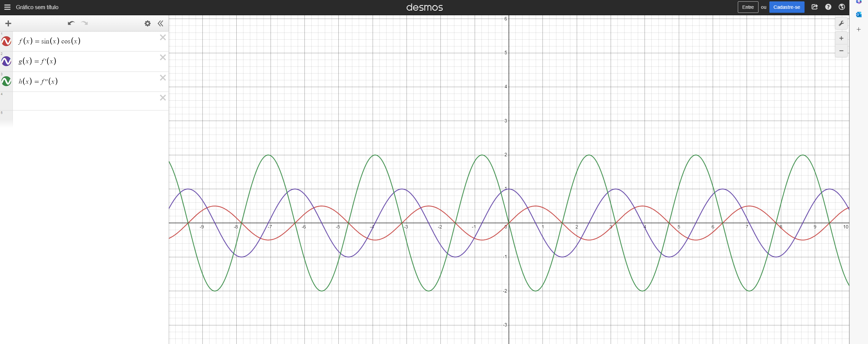
Task: Click the desmos logo
Action: click(425, 7)
